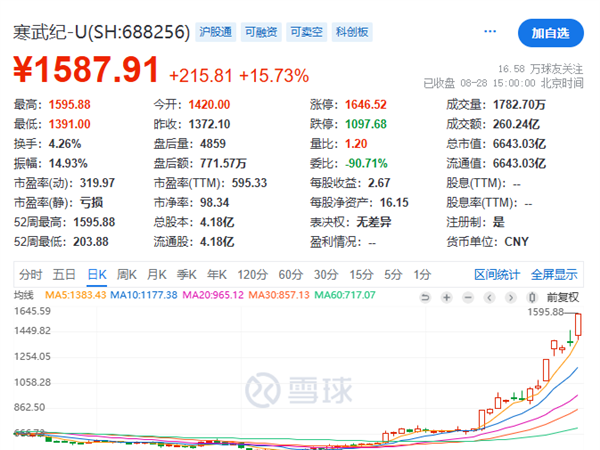Click the chart reset undo arrow icon

(x=425, y=297)
